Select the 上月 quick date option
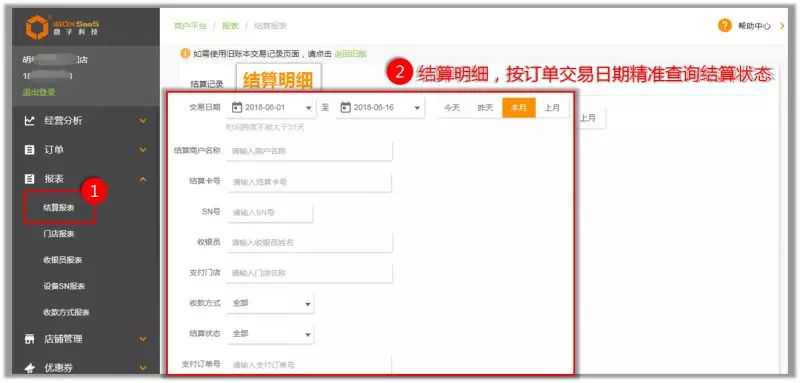800x383 pixels. click(x=552, y=108)
